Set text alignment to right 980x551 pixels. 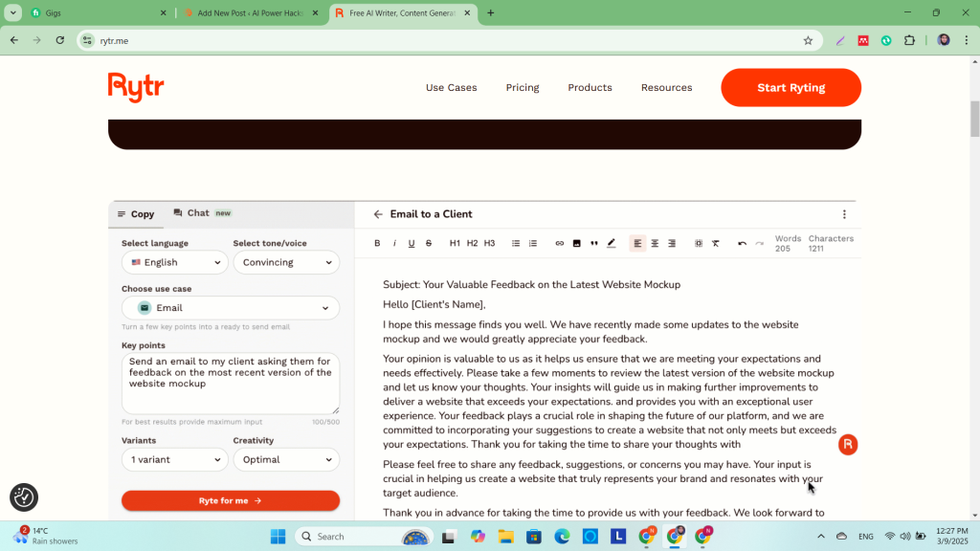coord(672,244)
